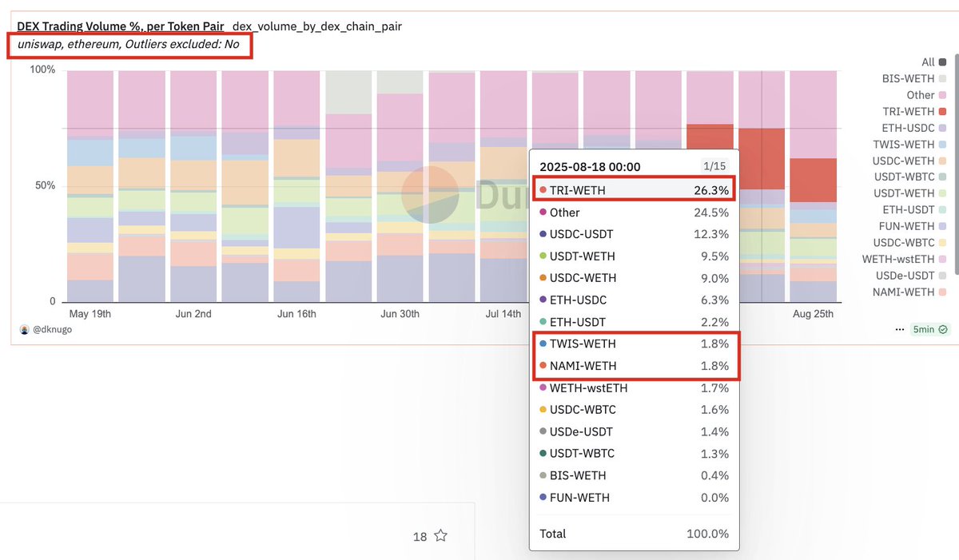
Task: Click the @dknugo author avatar icon
Action: pyautogui.click(x=25, y=328)
